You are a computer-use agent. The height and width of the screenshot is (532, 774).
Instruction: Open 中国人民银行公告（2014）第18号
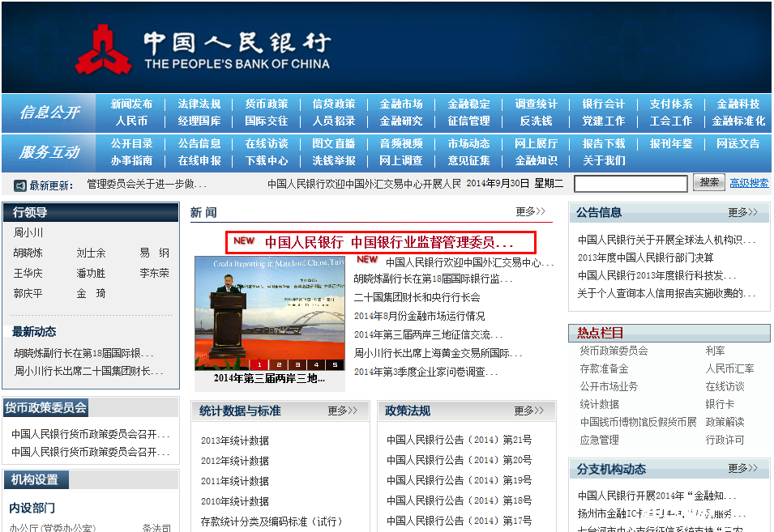(459, 500)
